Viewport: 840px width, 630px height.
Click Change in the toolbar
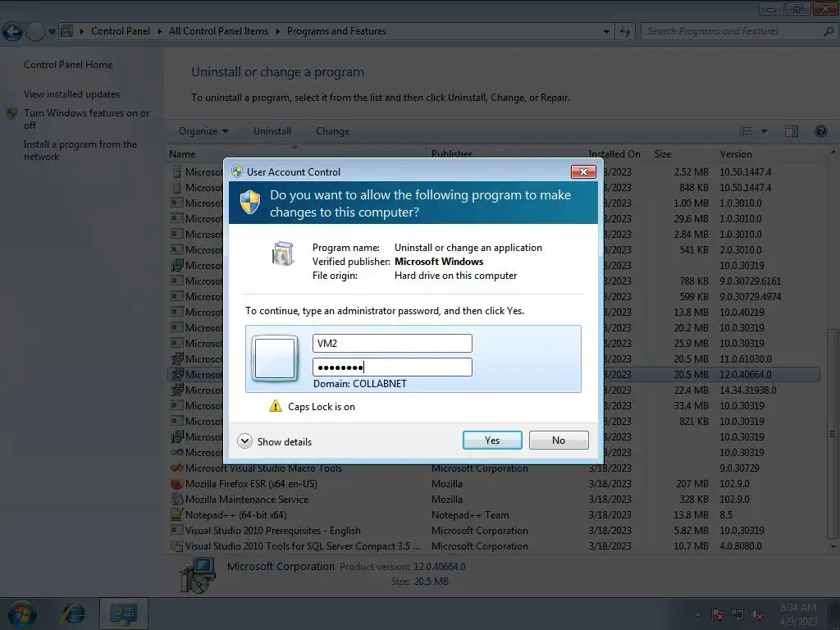[x=333, y=131]
